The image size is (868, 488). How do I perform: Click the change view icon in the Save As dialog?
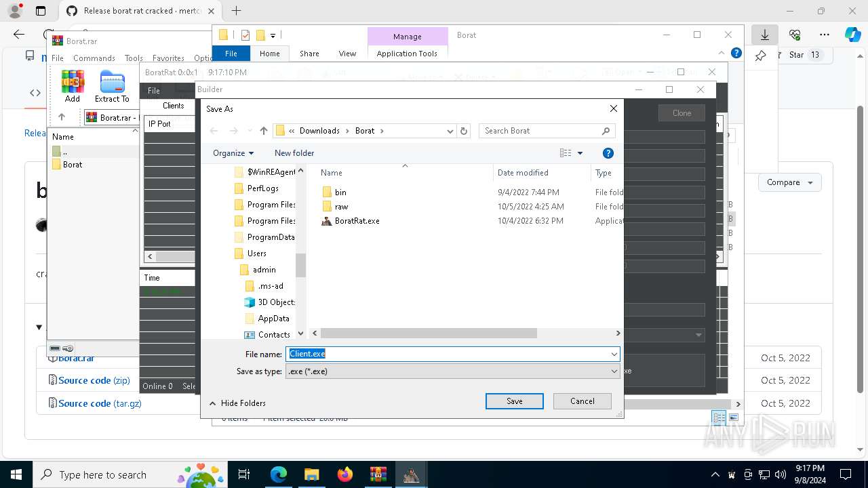click(566, 153)
